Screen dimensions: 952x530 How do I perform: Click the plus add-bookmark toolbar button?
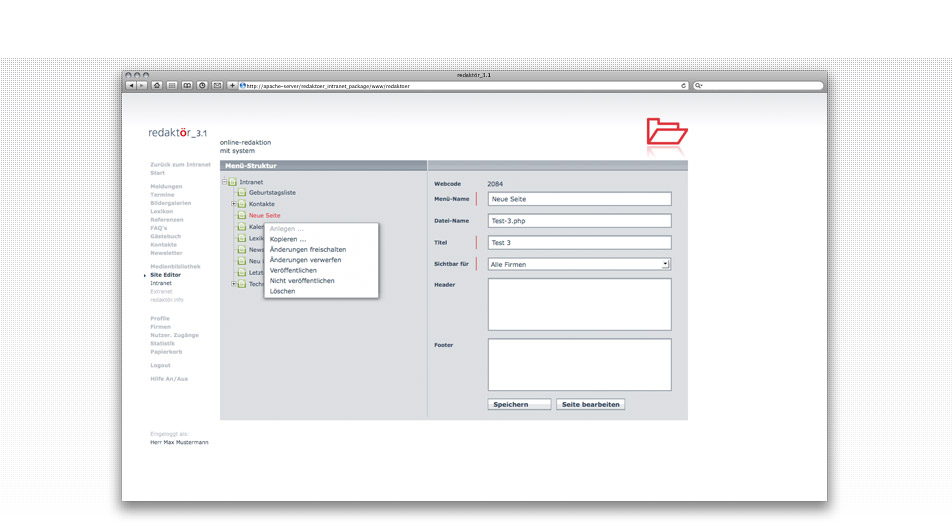click(233, 86)
